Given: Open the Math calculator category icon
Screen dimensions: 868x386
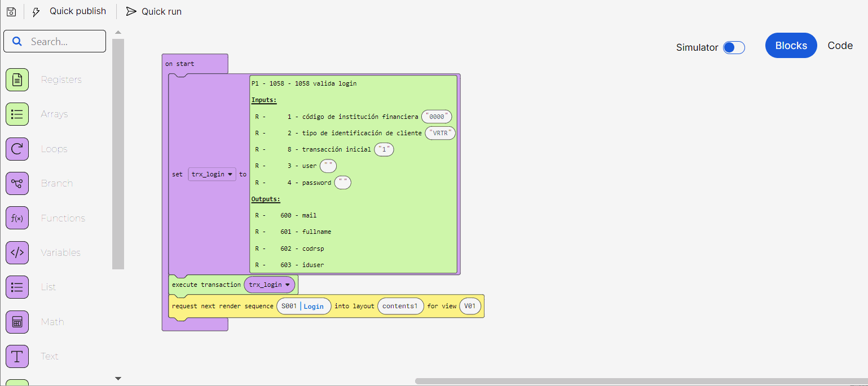Looking at the screenshot, I should pos(17,322).
